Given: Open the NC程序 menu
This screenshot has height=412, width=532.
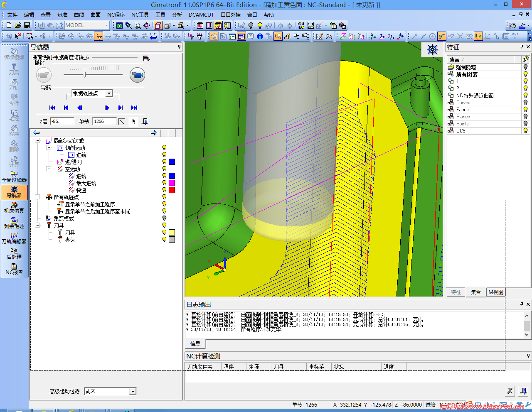Looking at the screenshot, I should pos(116,15).
